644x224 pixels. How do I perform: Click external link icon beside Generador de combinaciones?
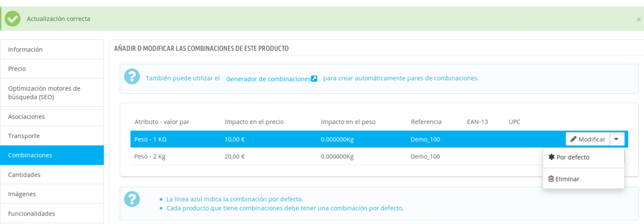click(x=314, y=78)
